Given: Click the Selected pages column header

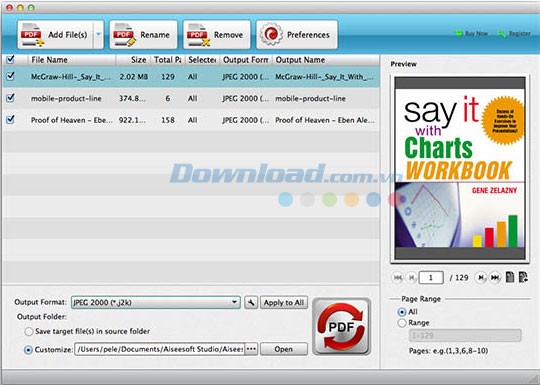Looking at the screenshot, I should [x=202, y=60].
